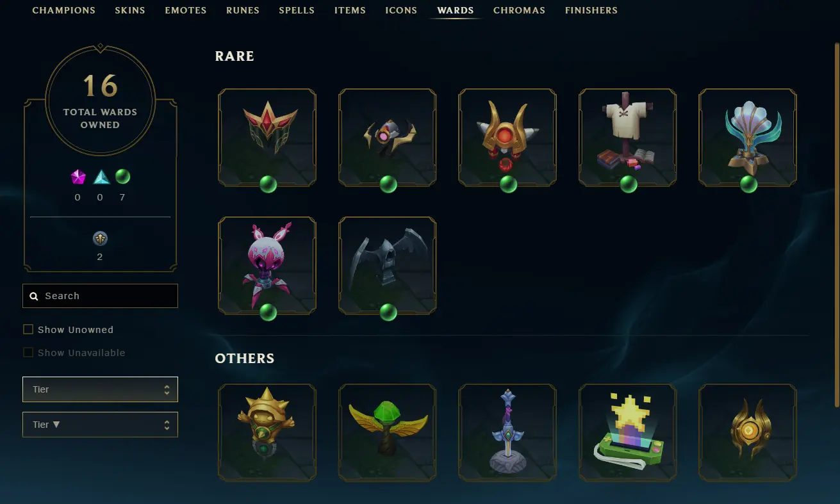Click the green orb rarity icon in sidebar

click(x=122, y=177)
